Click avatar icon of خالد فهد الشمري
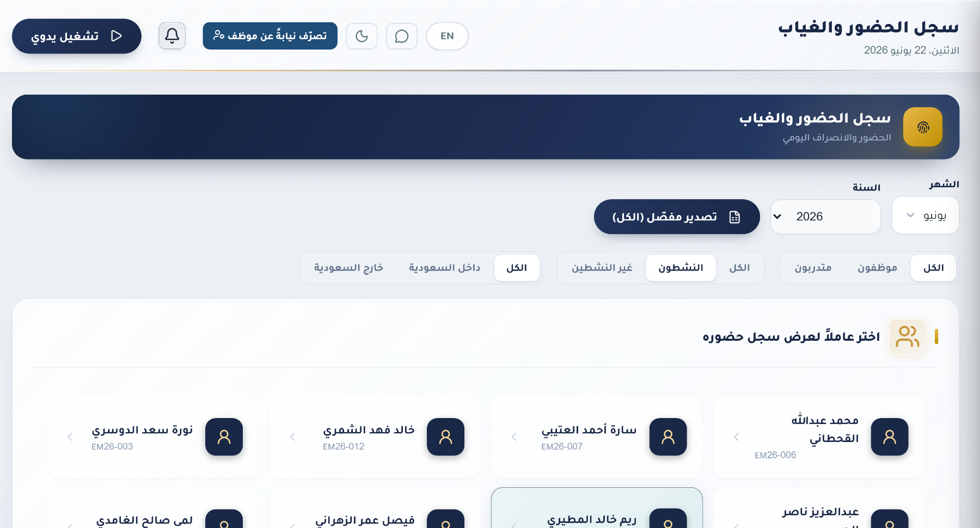 pos(445,437)
